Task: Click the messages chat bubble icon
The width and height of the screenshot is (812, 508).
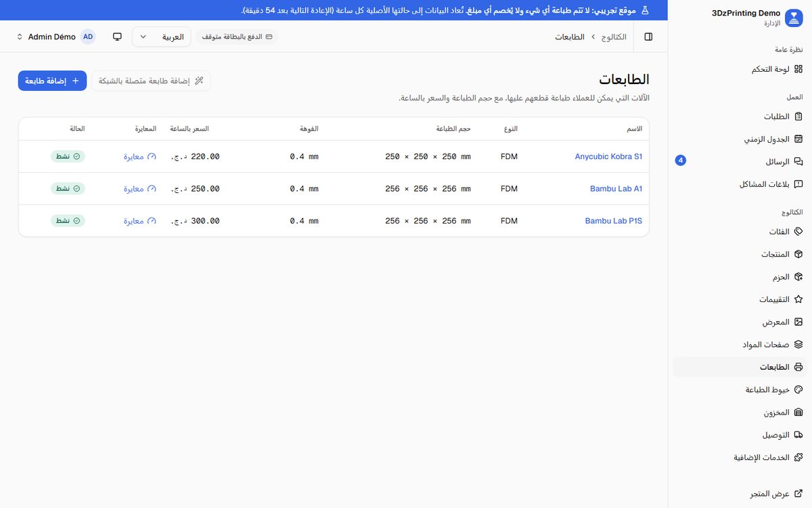Action: [x=798, y=162]
